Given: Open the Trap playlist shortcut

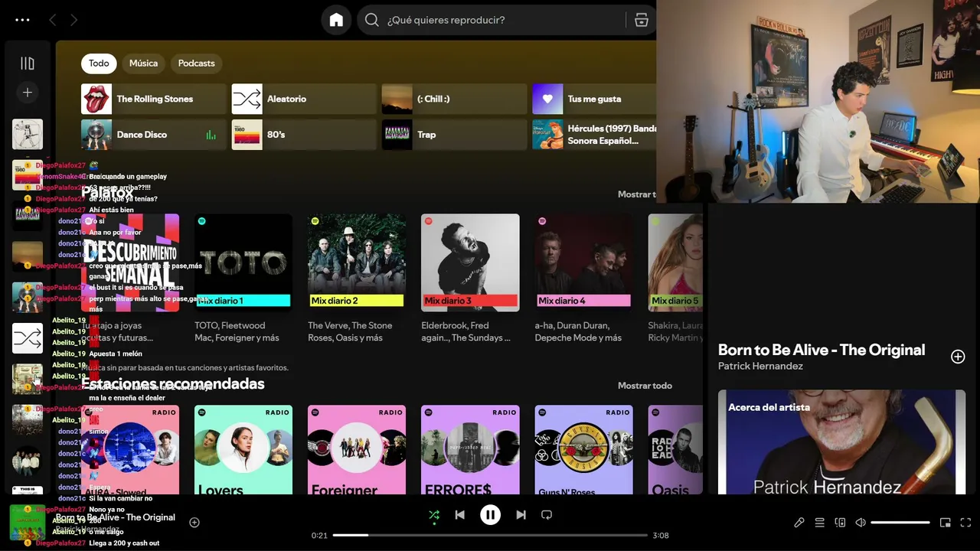Looking at the screenshot, I should coord(455,135).
